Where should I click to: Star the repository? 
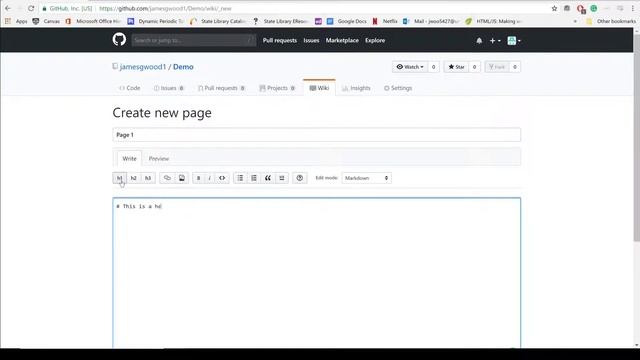click(456, 67)
